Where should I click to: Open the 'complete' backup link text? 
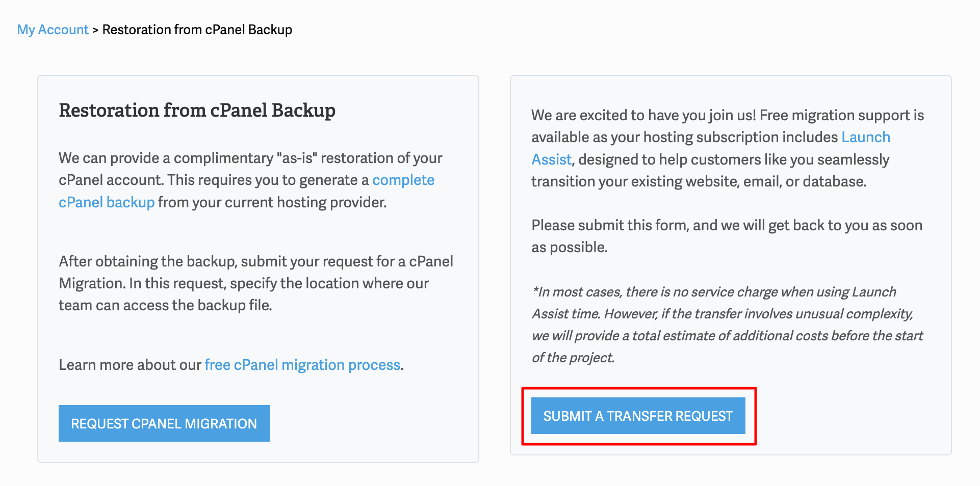point(403,180)
